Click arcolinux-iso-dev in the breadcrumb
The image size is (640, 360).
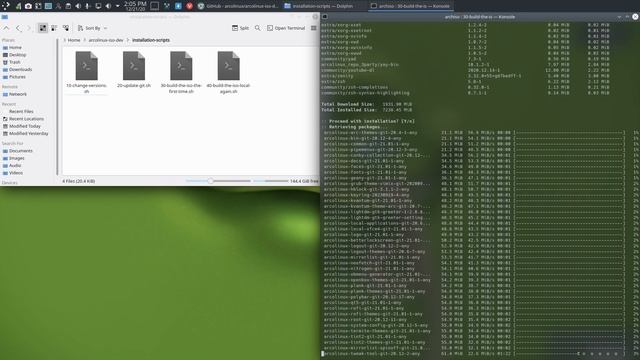(106, 40)
